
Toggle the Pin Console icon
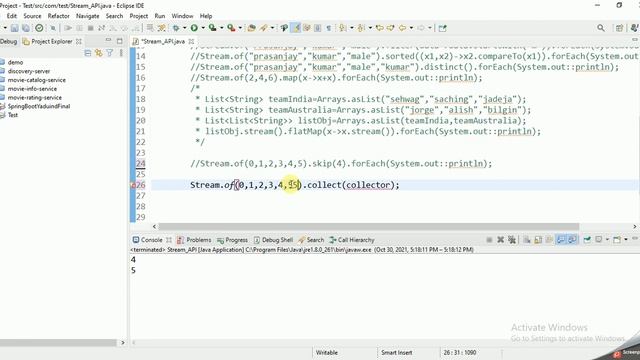[587, 240]
